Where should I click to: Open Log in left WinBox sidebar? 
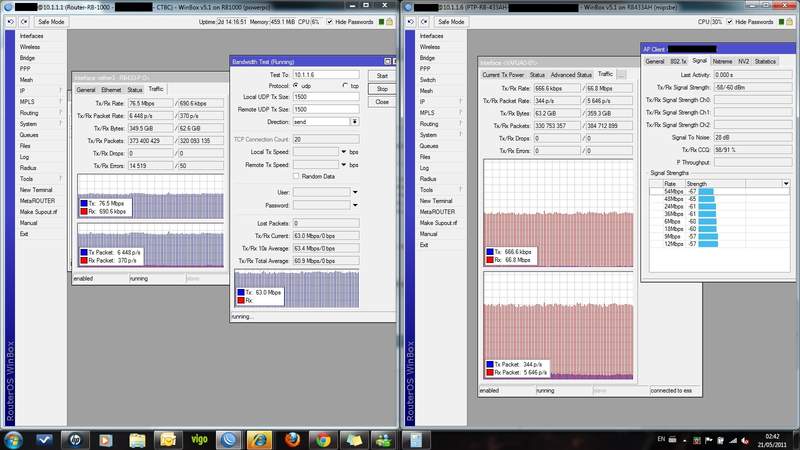[24, 157]
